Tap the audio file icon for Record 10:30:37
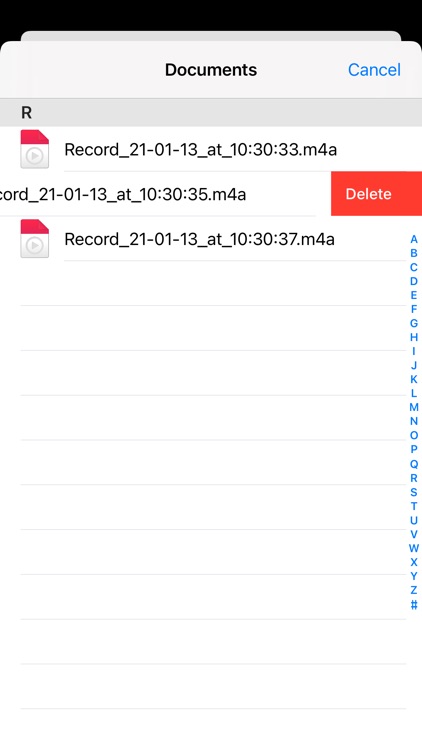 click(x=34, y=239)
